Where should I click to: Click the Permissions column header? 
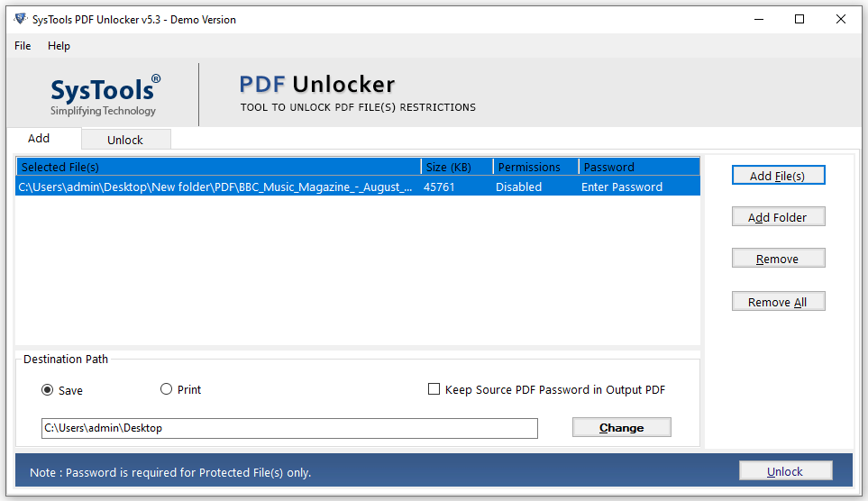pyautogui.click(x=536, y=168)
